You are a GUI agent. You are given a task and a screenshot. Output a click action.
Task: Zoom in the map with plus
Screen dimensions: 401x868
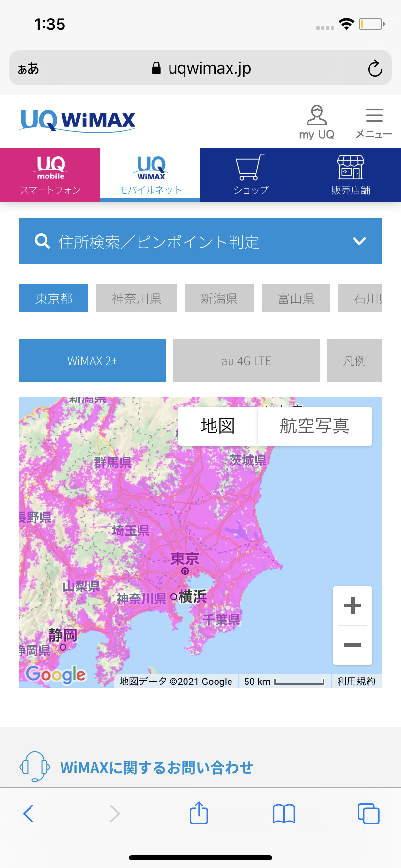coord(352,605)
